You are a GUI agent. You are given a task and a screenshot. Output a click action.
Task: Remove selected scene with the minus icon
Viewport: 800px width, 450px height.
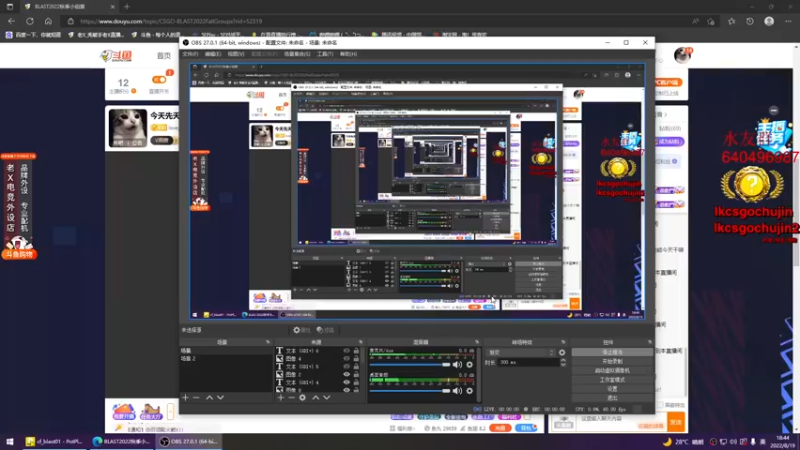[x=196, y=397]
